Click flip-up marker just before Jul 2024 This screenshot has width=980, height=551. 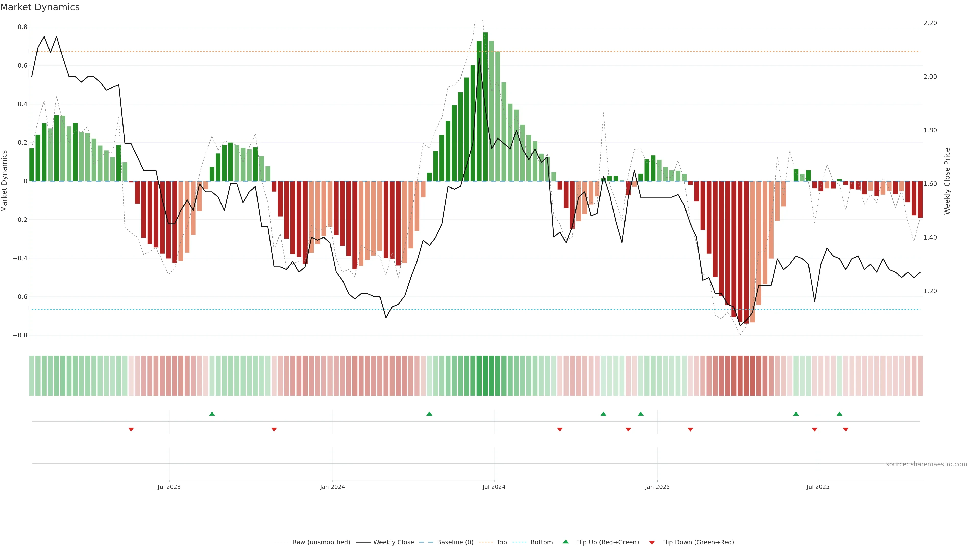click(x=429, y=414)
